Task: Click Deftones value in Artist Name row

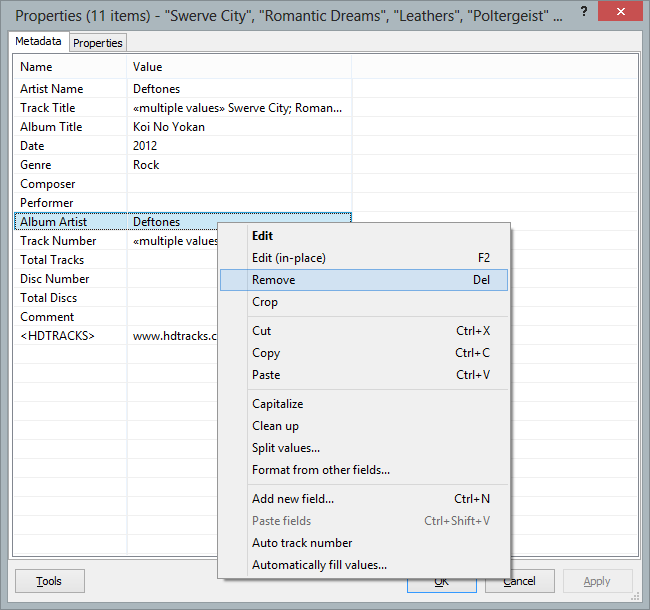Action: (156, 89)
